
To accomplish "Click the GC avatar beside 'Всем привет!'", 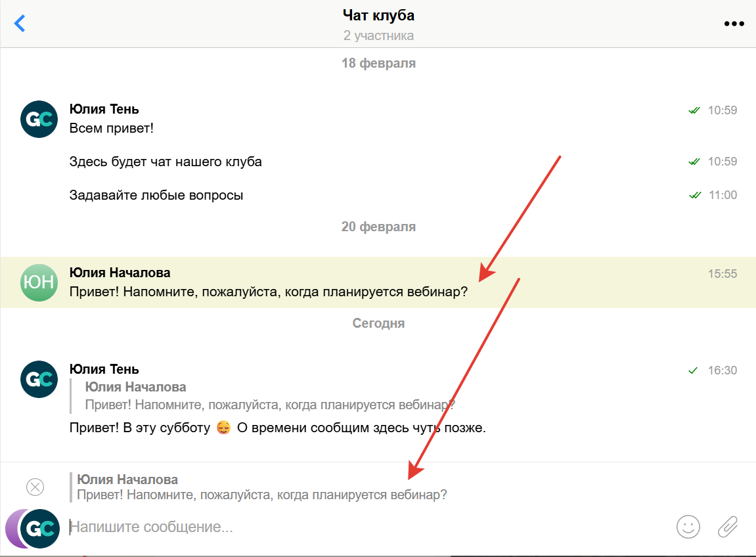I will click(x=39, y=119).
